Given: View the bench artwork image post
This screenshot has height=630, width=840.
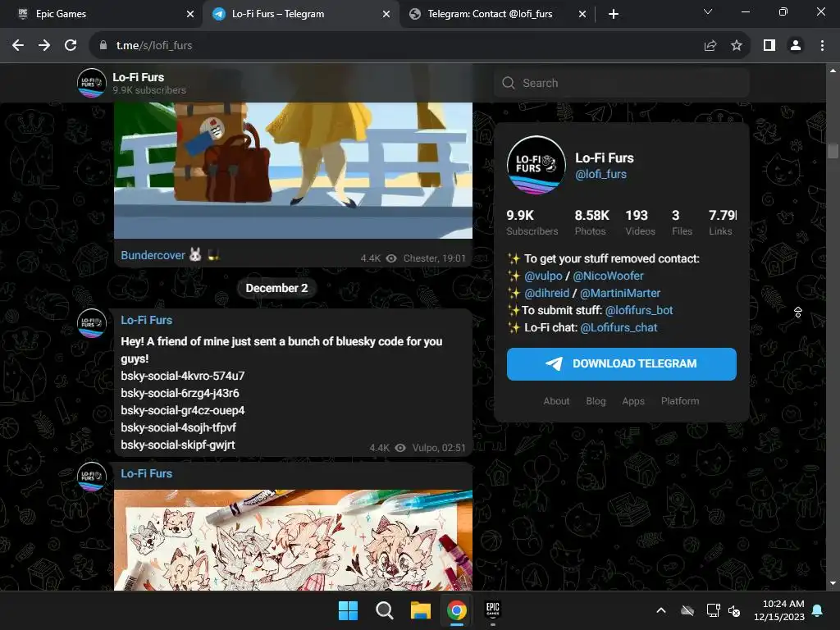Looking at the screenshot, I should coord(293,171).
